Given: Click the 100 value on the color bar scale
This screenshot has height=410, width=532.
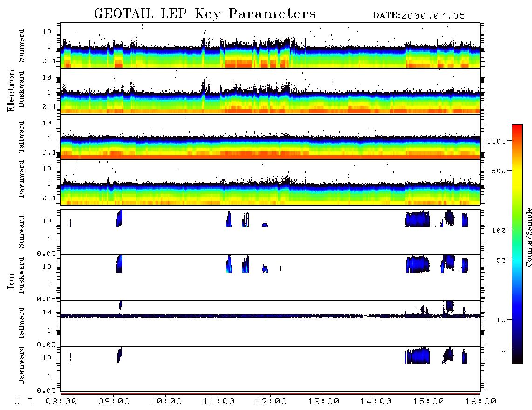Looking at the screenshot, I should coord(499,231).
